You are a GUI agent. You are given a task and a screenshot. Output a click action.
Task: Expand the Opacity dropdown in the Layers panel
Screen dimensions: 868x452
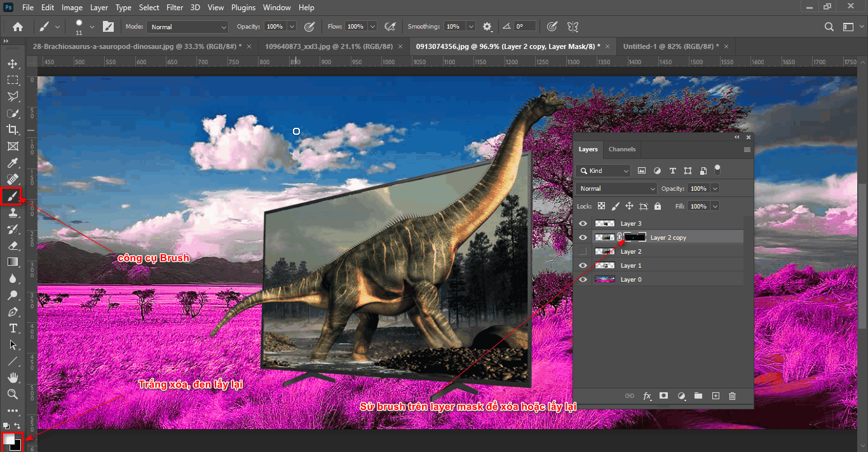[x=715, y=188]
